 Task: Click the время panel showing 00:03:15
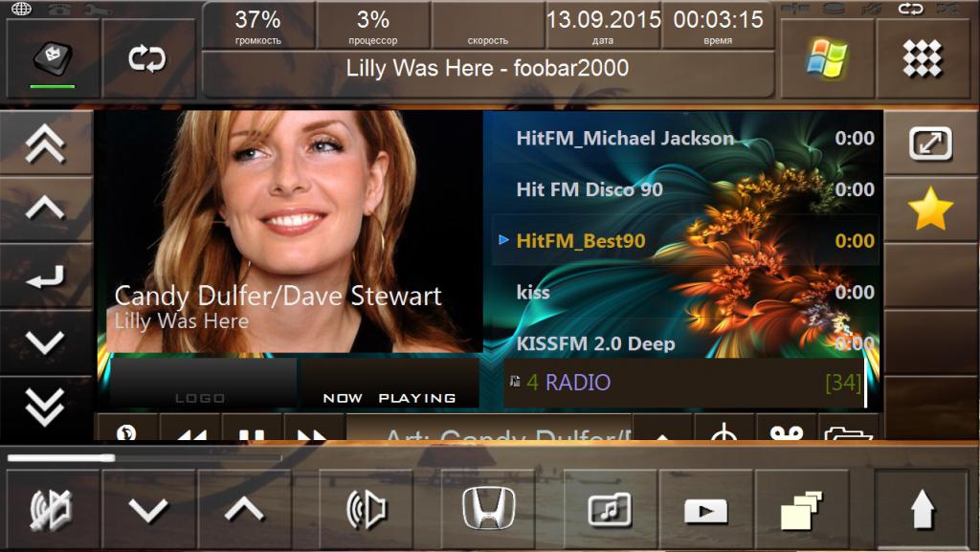point(718,26)
